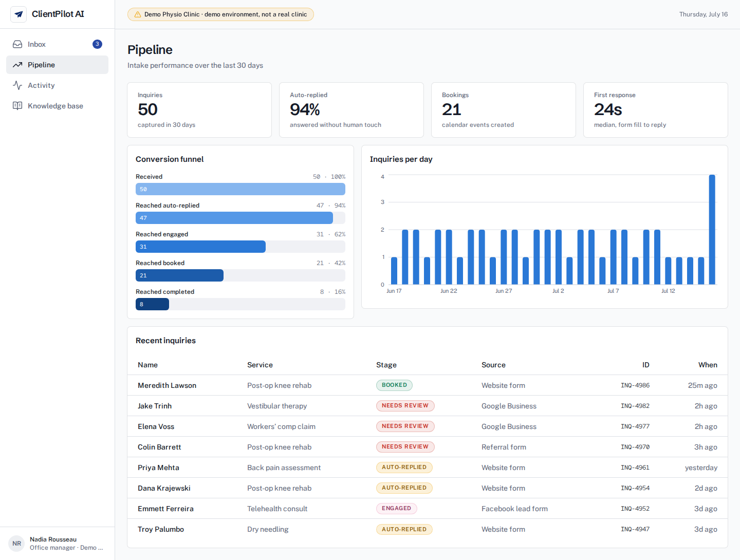Open Colin Barrett inquiry
740x560 pixels.
pos(428,447)
